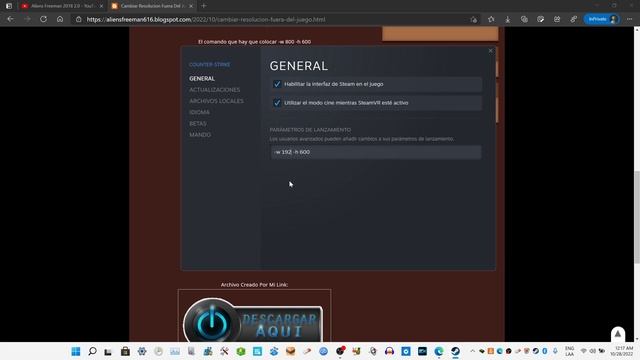Open Windows Start menu

(x=76, y=351)
